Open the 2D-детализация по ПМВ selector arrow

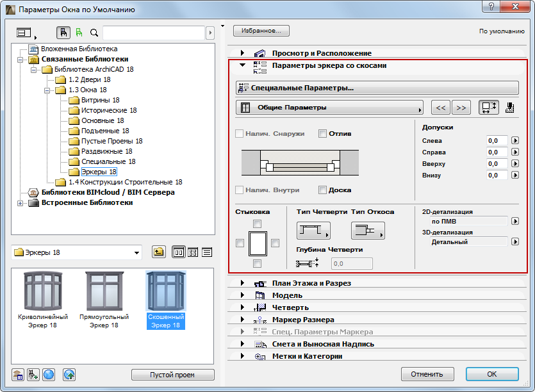514,220
